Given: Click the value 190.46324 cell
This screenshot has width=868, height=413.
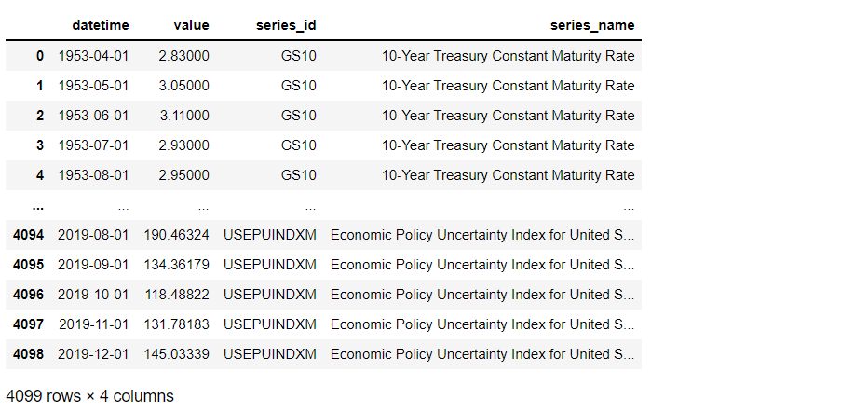Looking at the screenshot, I should point(176,235).
